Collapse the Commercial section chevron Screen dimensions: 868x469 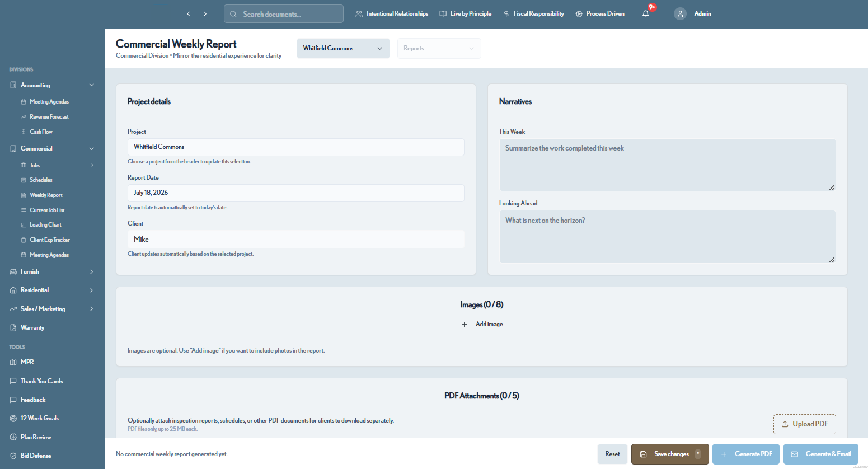click(x=92, y=148)
